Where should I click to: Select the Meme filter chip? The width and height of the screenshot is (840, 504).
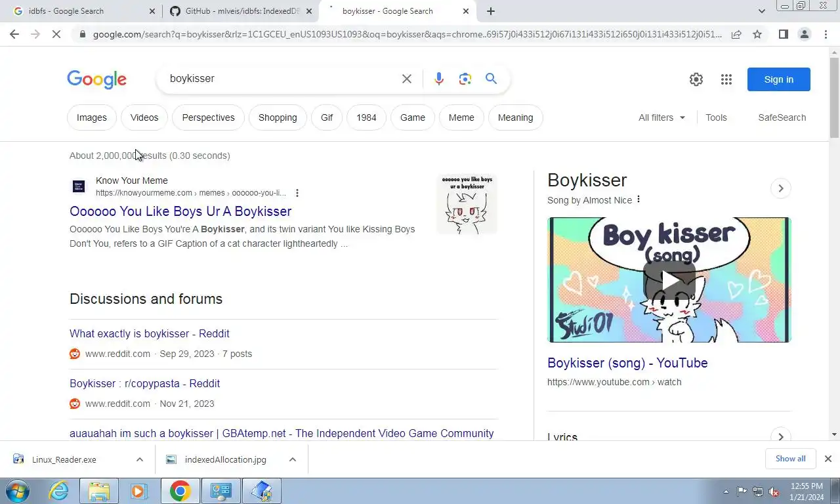point(461,117)
